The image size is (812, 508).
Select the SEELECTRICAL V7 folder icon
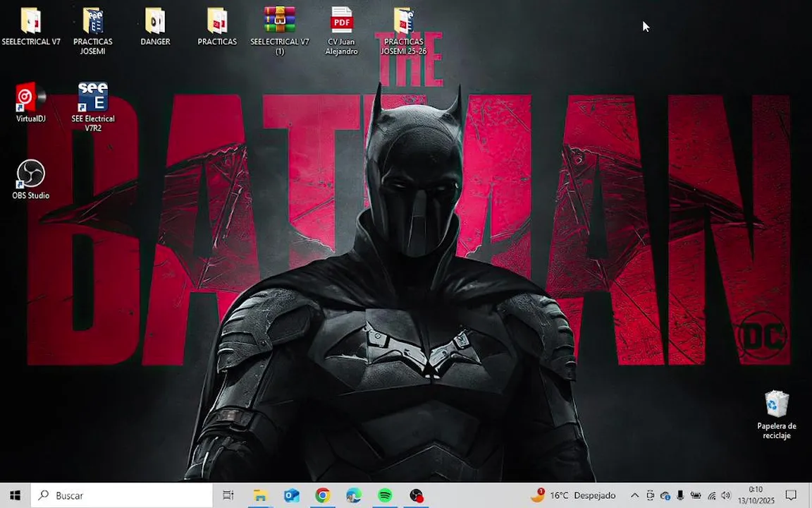(30, 20)
